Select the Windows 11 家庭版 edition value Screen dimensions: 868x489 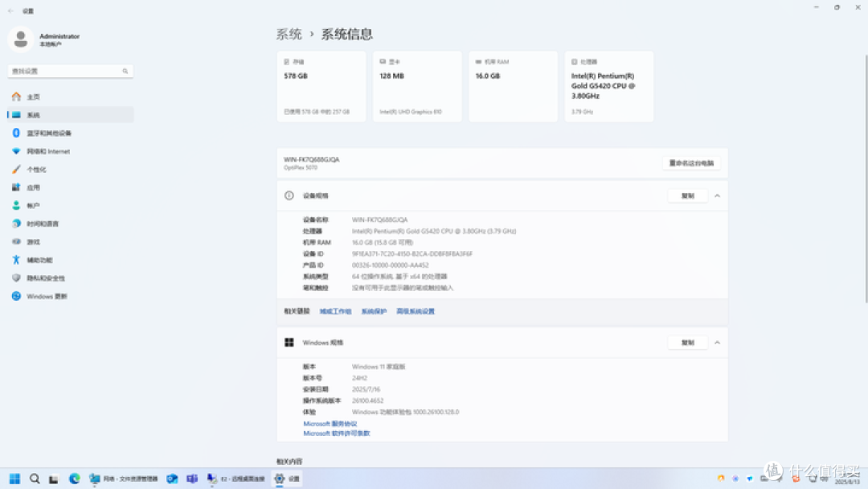(379, 368)
